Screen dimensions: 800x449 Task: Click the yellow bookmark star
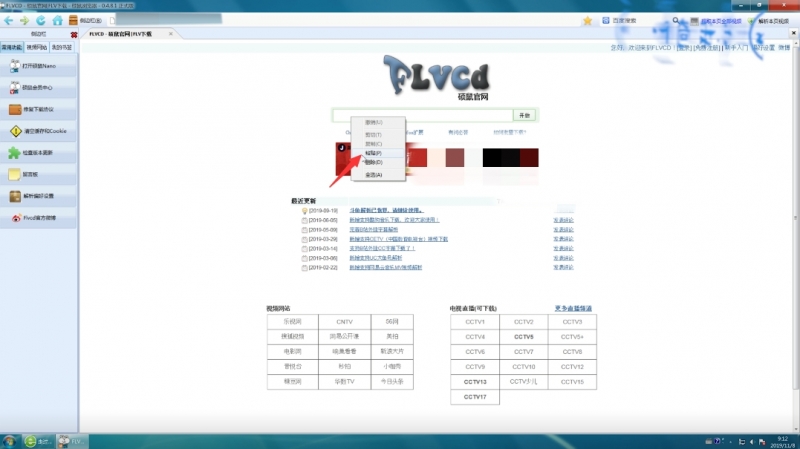[587, 20]
